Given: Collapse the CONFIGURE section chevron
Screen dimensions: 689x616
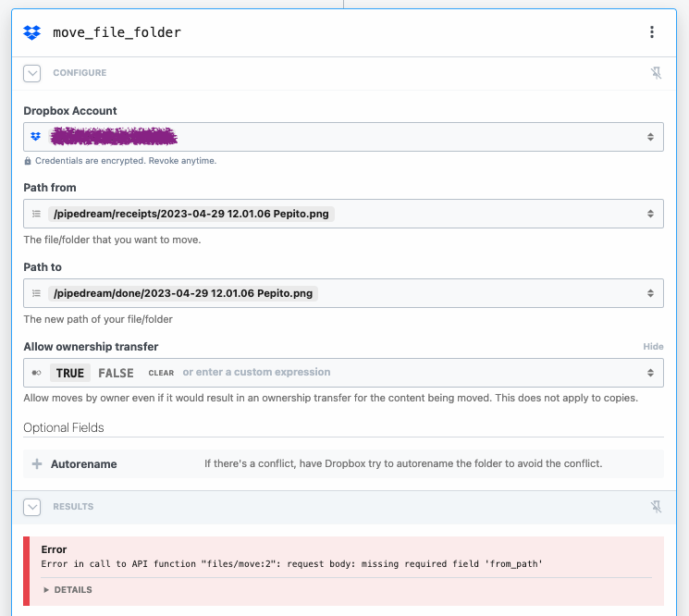Looking at the screenshot, I should point(32,73).
